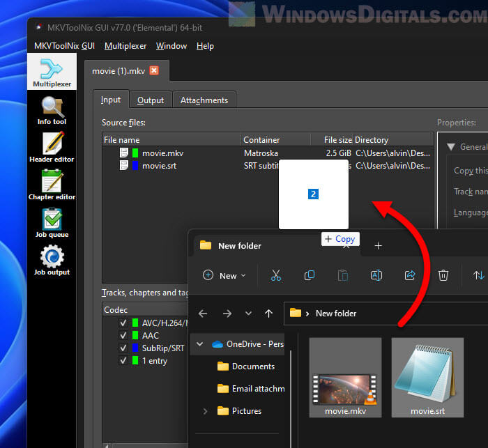This screenshot has height=448, width=488.
Task: Toggle the AAC track checkbox
Action: tap(123, 335)
